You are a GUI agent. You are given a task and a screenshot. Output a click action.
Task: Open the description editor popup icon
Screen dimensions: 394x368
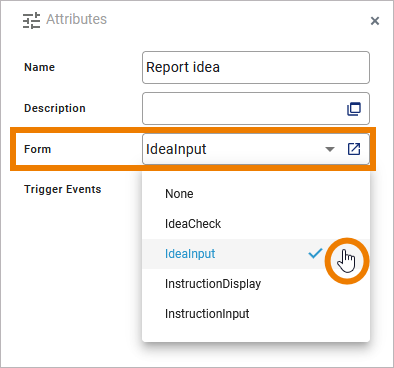(354, 109)
